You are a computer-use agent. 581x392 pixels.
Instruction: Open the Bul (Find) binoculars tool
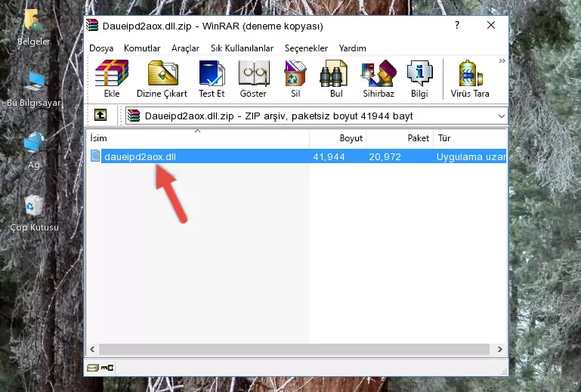335,79
